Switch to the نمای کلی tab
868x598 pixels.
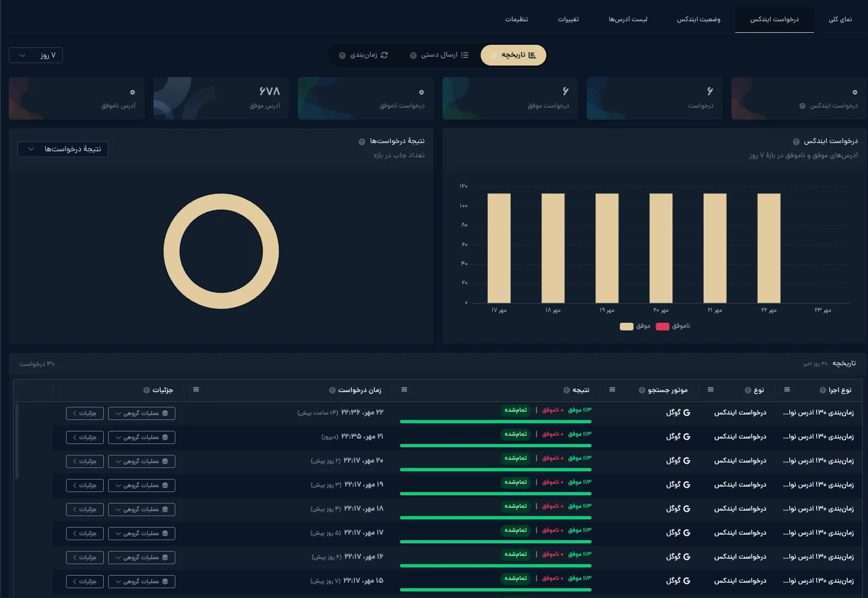[x=840, y=20]
